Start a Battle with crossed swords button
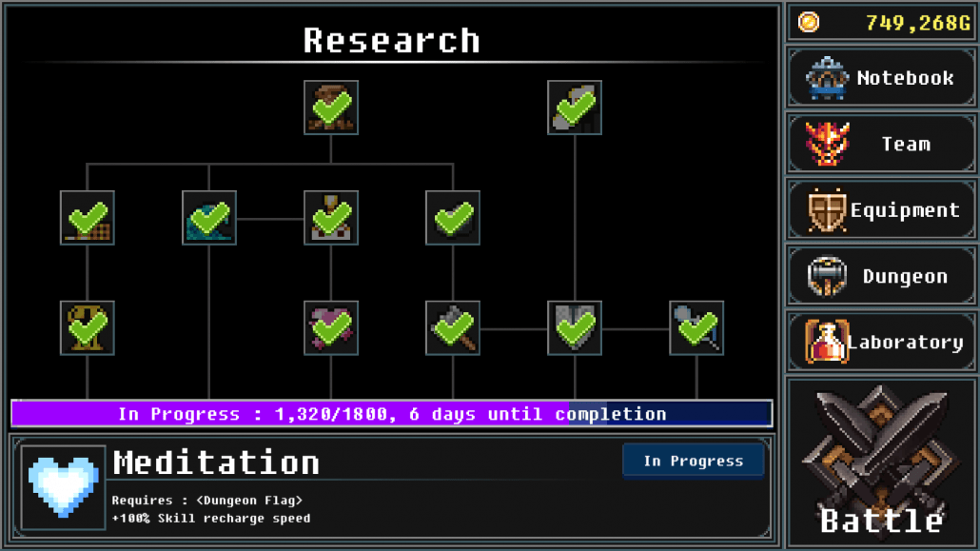This screenshot has width=980, height=551. click(882, 462)
